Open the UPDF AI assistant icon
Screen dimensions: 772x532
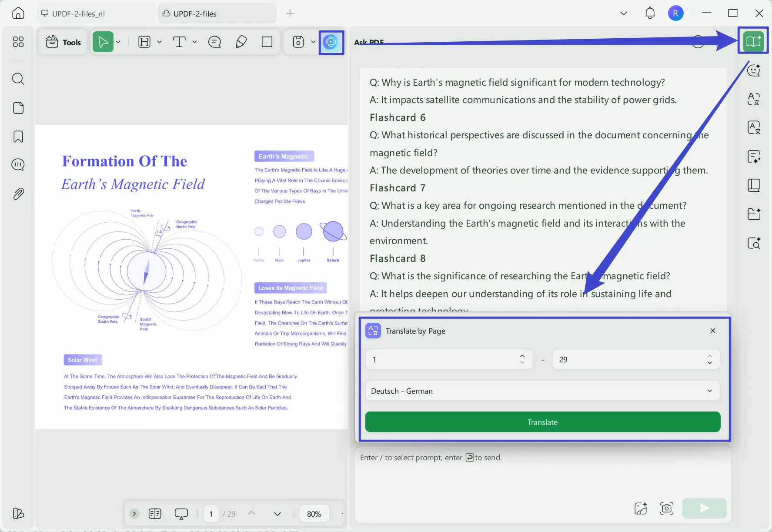point(331,42)
